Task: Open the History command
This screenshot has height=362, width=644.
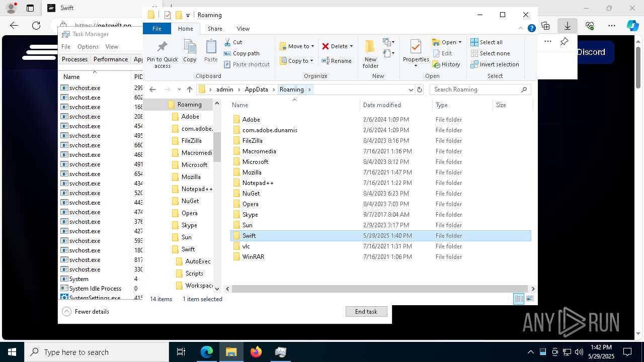Action: (446, 64)
